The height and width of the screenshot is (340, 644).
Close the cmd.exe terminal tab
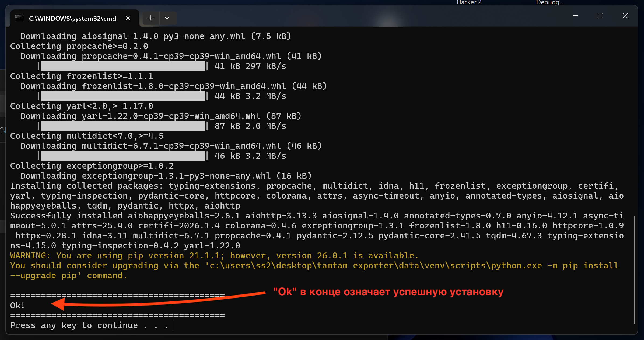[128, 18]
